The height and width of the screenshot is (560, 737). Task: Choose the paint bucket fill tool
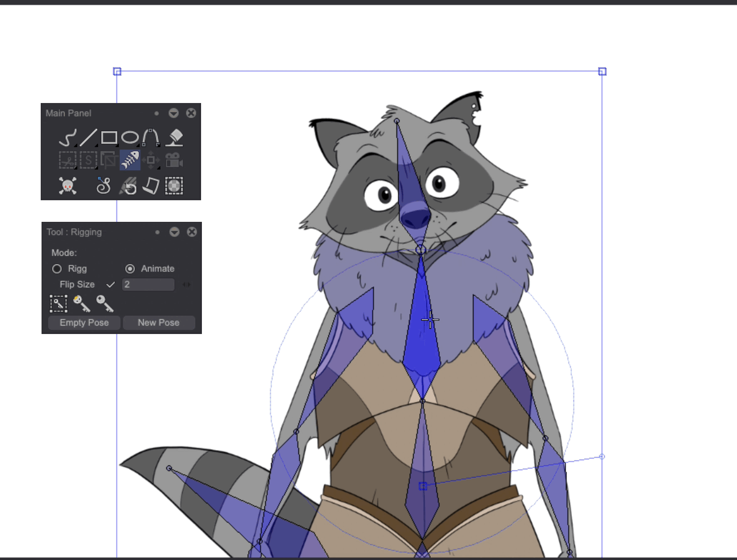[x=174, y=138]
